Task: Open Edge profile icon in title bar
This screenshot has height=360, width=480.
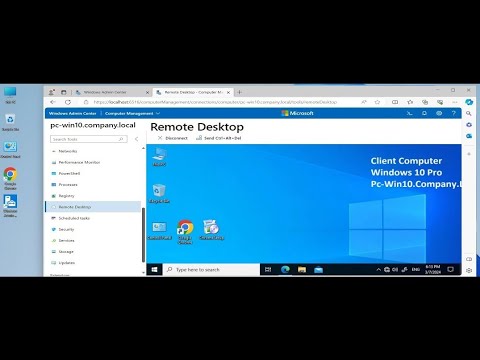Action: point(52,92)
